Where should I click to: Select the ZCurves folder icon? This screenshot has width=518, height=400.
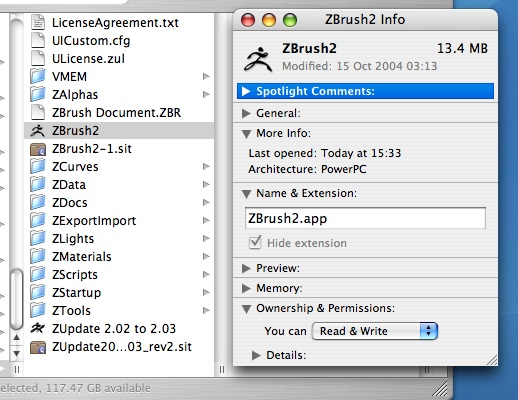tap(38, 166)
